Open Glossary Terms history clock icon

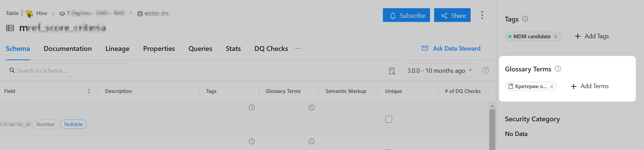pyautogui.click(x=558, y=69)
